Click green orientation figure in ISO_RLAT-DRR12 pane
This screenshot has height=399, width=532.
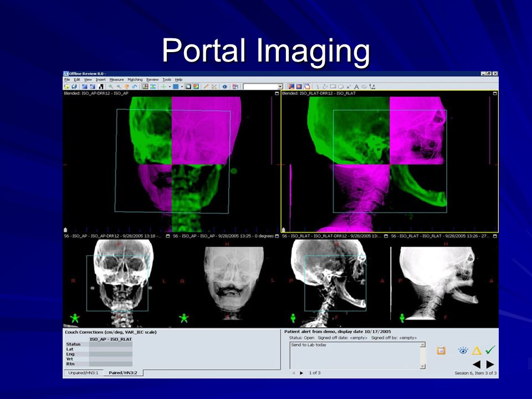coord(293,318)
